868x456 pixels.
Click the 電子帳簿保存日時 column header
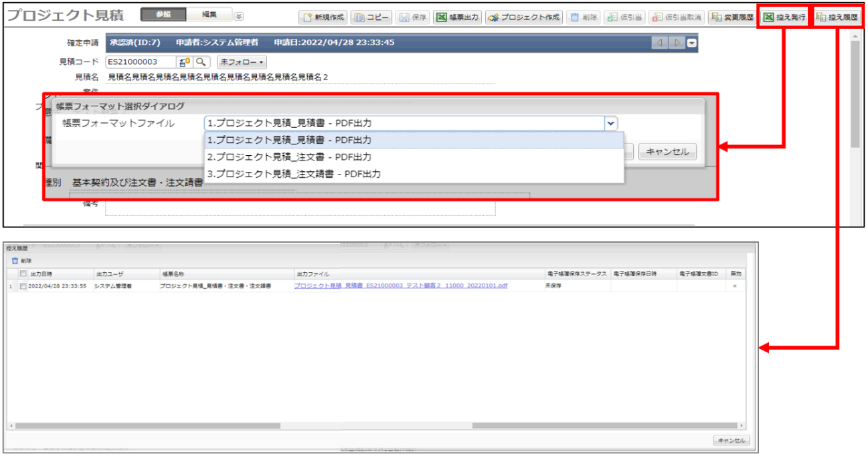point(643,274)
